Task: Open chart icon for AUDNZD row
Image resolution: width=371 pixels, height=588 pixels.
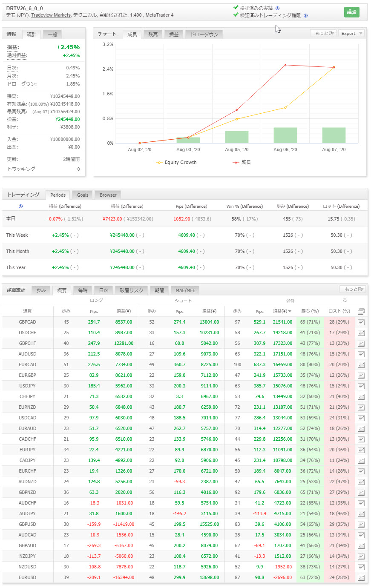Action: coord(361,482)
